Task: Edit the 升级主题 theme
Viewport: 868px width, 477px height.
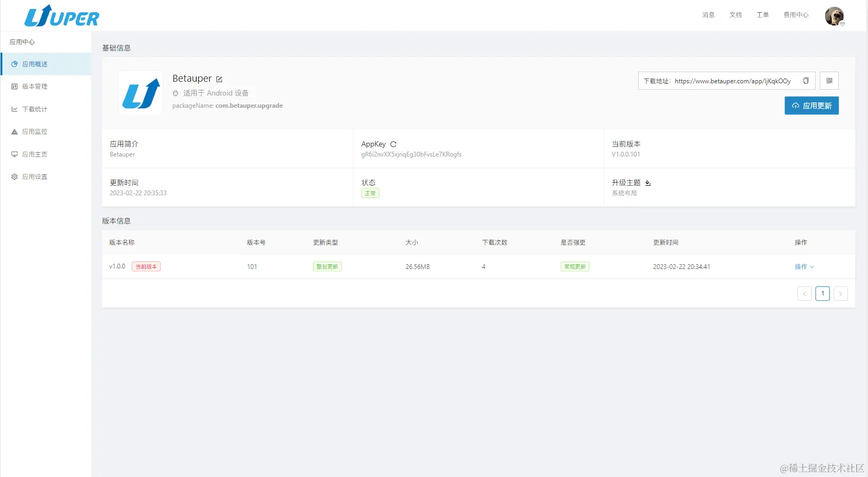Action: pos(648,183)
